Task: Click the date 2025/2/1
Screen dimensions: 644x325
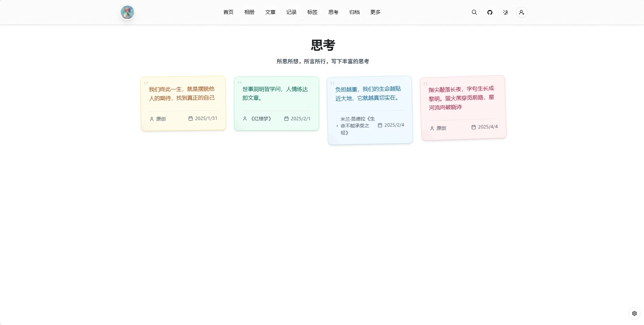Action: coord(301,119)
